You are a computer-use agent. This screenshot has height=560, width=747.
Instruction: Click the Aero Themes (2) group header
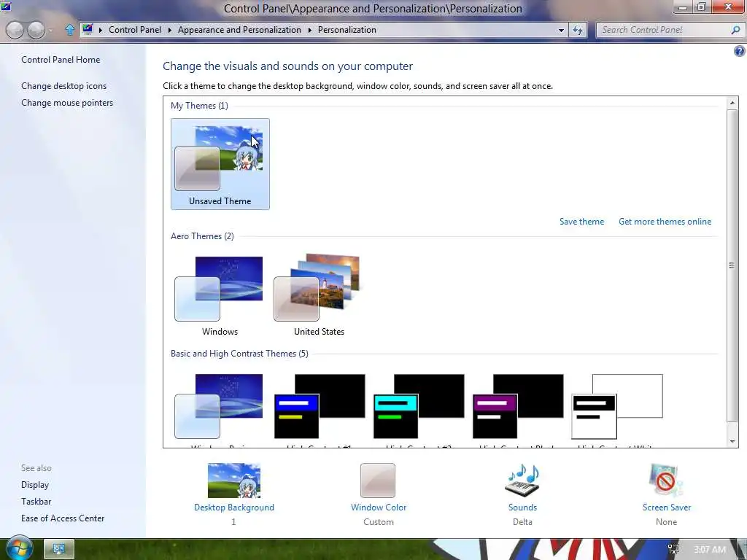(x=202, y=236)
